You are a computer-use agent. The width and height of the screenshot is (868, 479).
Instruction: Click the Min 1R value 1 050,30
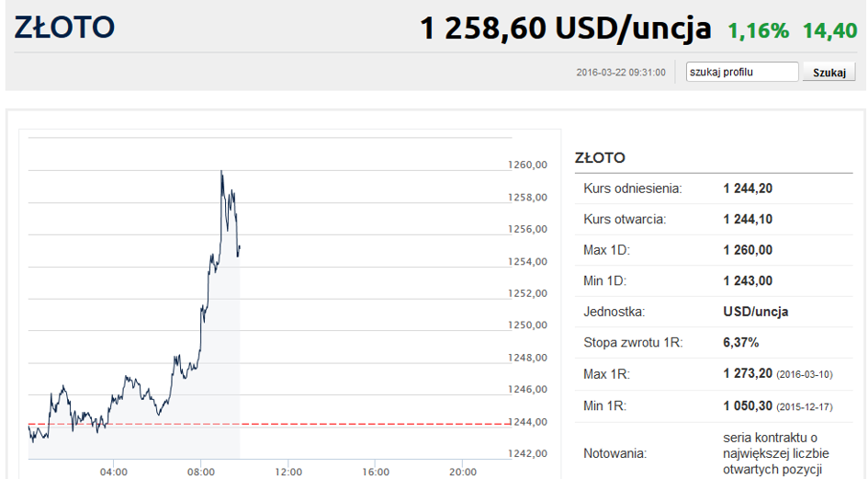748,405
